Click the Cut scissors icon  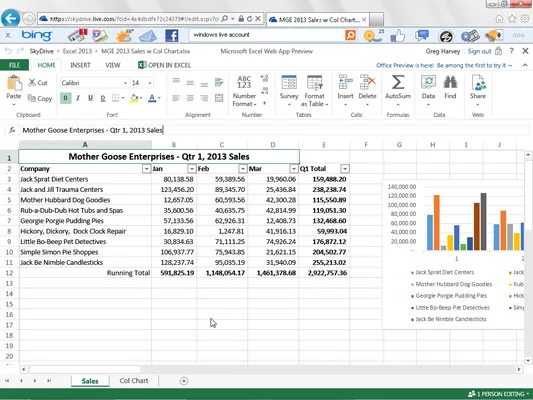pyautogui.click(x=32, y=83)
